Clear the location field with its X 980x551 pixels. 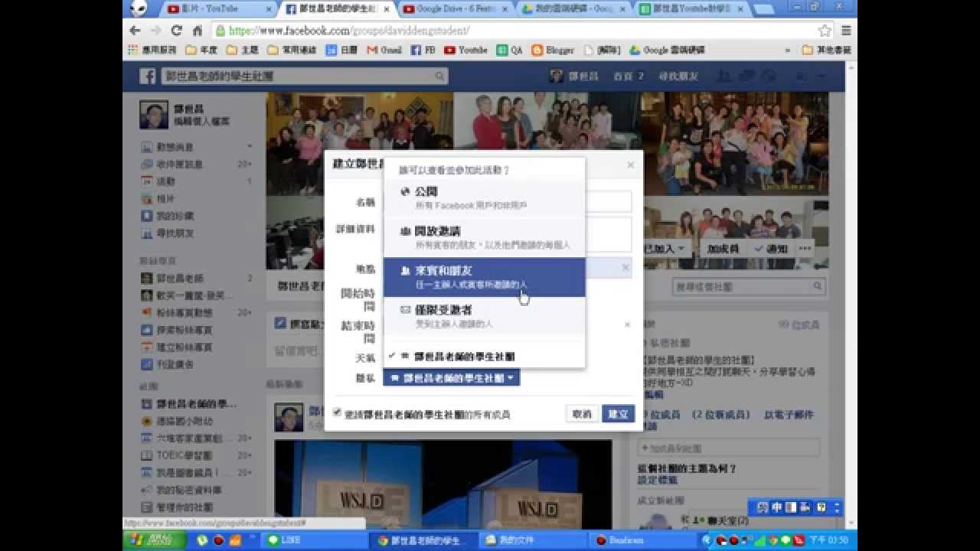click(625, 268)
